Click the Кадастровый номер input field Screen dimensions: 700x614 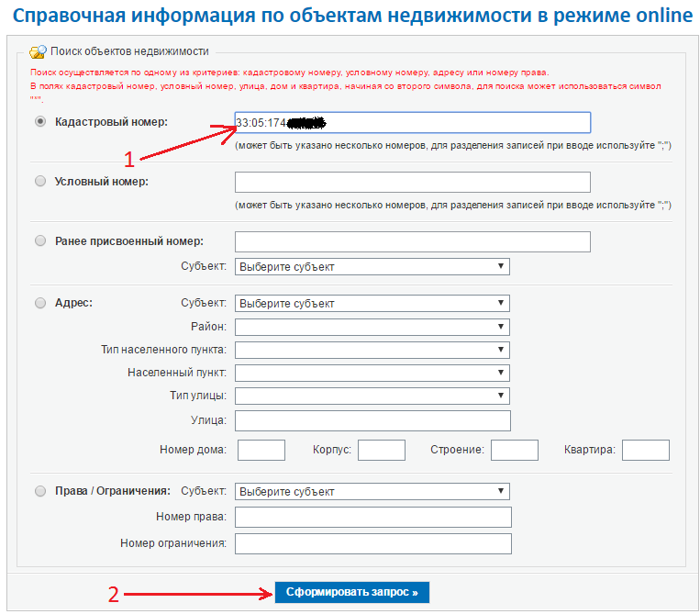click(413, 122)
